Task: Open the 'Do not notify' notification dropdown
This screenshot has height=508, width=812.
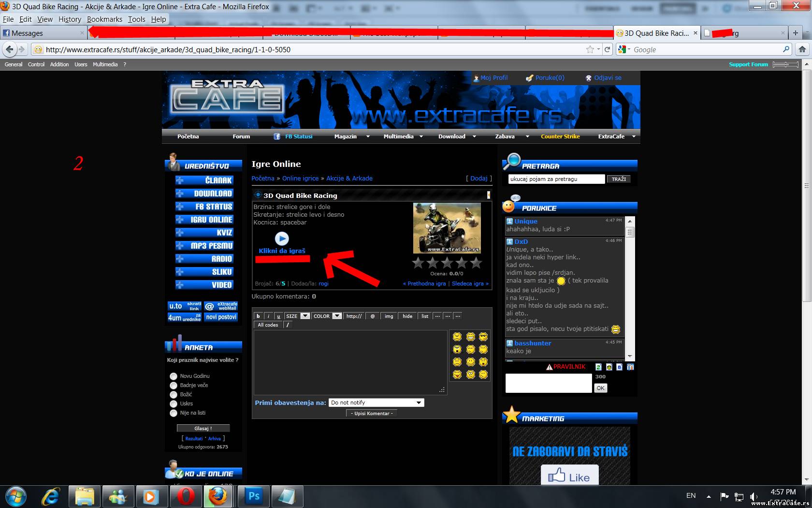Action: 377,403
